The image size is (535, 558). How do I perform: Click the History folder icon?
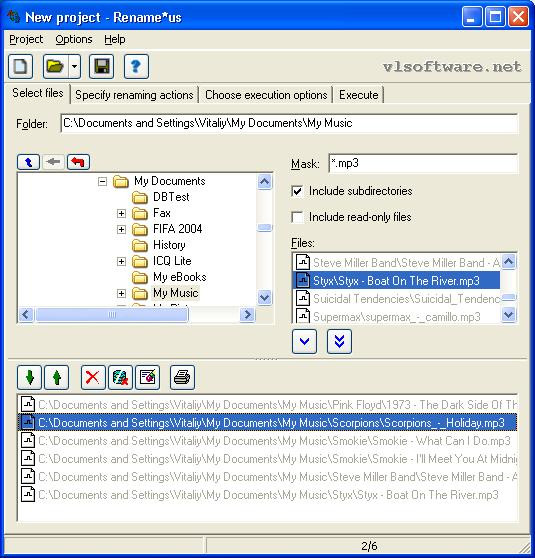140,245
